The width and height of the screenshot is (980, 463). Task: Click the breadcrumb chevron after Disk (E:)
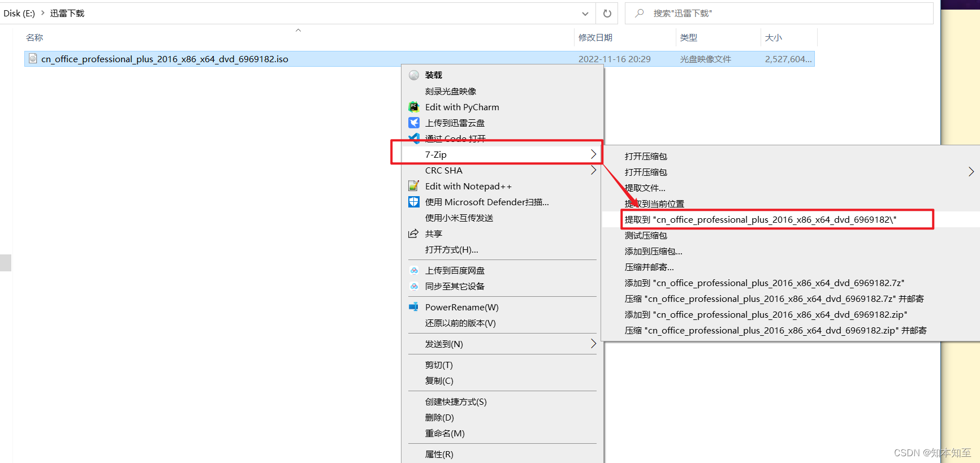point(42,13)
